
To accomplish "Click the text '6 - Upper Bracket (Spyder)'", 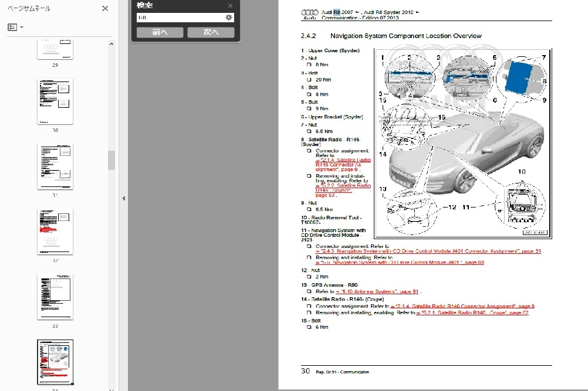I will tap(332, 117).
